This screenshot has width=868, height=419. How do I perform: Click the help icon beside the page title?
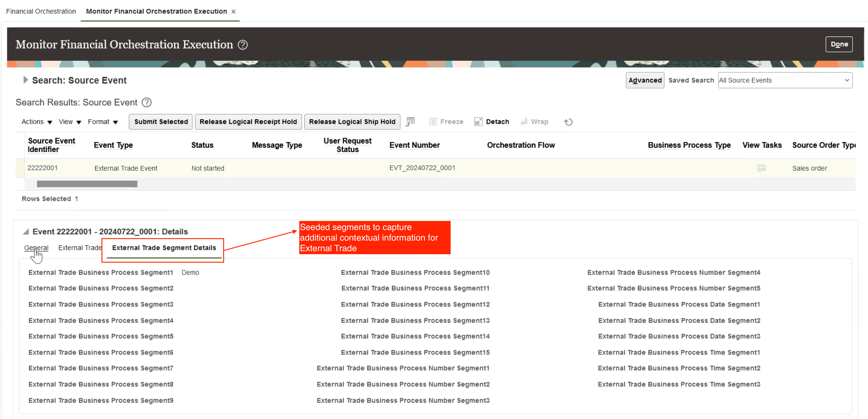[x=243, y=45]
